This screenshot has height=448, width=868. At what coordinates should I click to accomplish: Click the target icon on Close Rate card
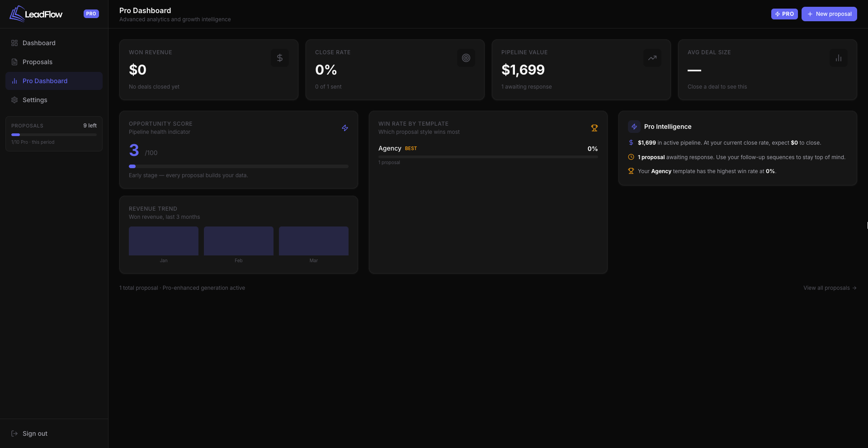pos(466,57)
